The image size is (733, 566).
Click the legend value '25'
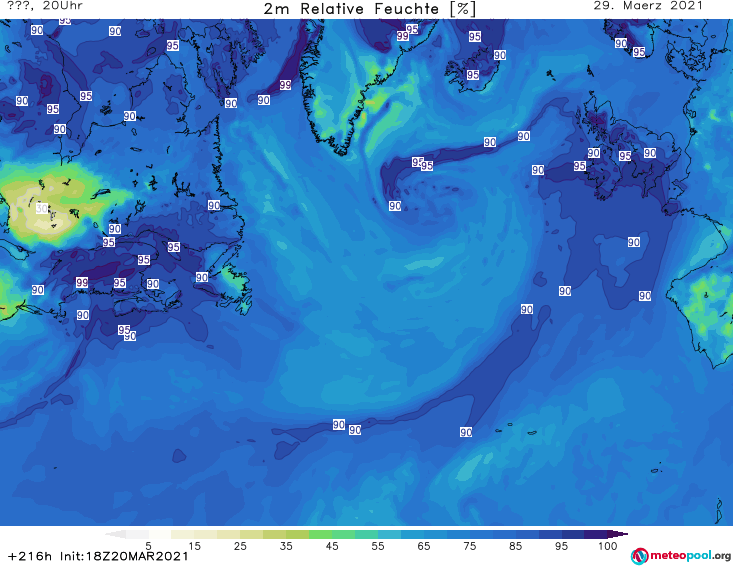pyautogui.click(x=240, y=545)
